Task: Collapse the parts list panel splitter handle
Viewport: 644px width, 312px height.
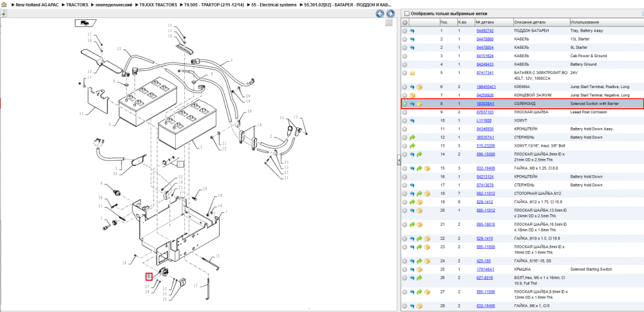Action: (399, 161)
